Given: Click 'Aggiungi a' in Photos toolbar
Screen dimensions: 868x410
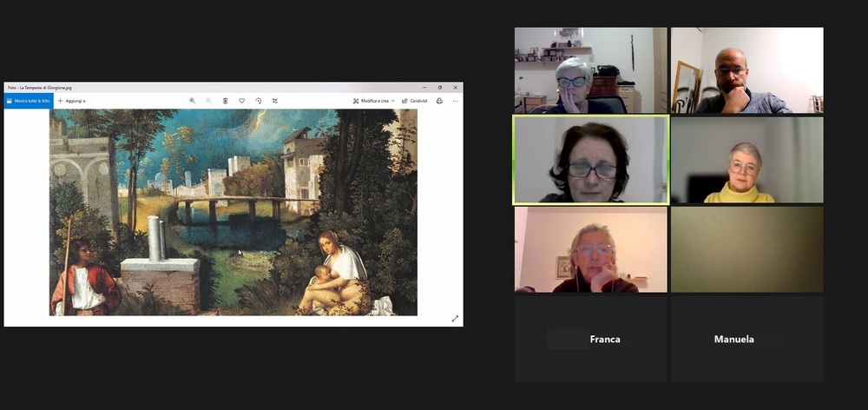Looking at the screenshot, I should point(71,101).
